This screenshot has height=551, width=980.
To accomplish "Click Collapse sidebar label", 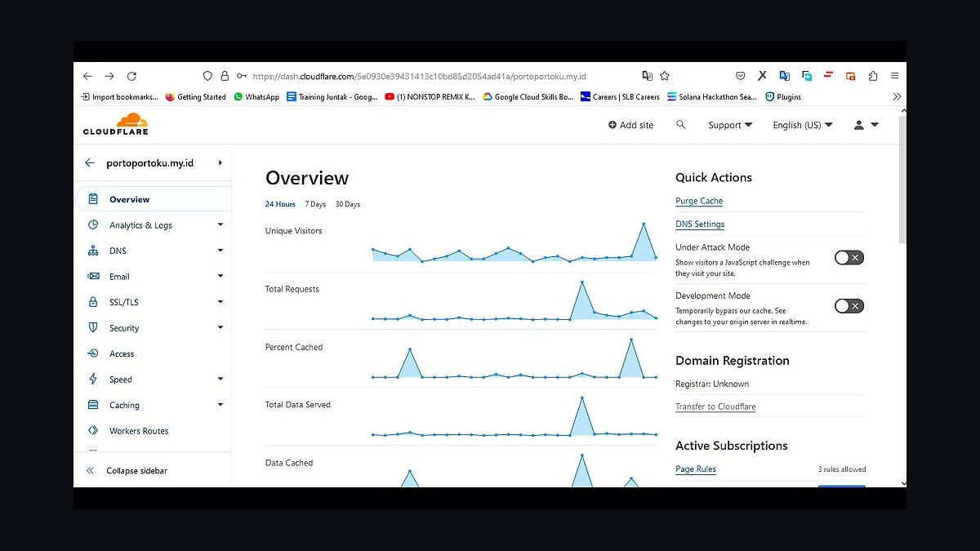I will [x=137, y=471].
